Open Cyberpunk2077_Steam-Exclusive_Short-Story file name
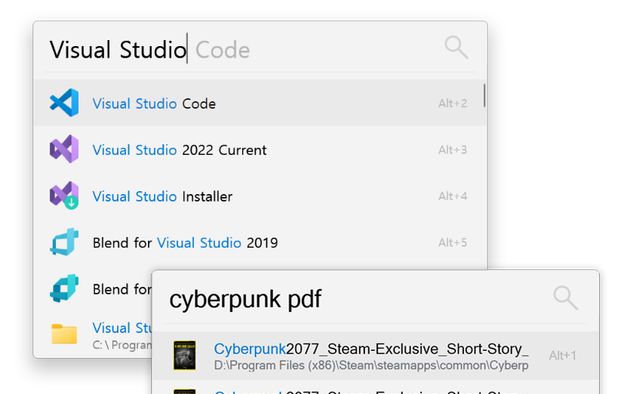 371,349
